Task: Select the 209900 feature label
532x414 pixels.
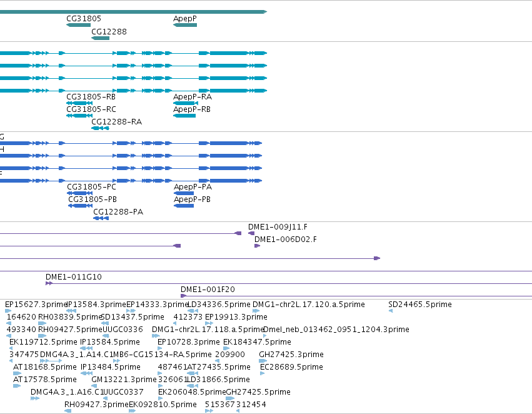Action: coord(230,355)
